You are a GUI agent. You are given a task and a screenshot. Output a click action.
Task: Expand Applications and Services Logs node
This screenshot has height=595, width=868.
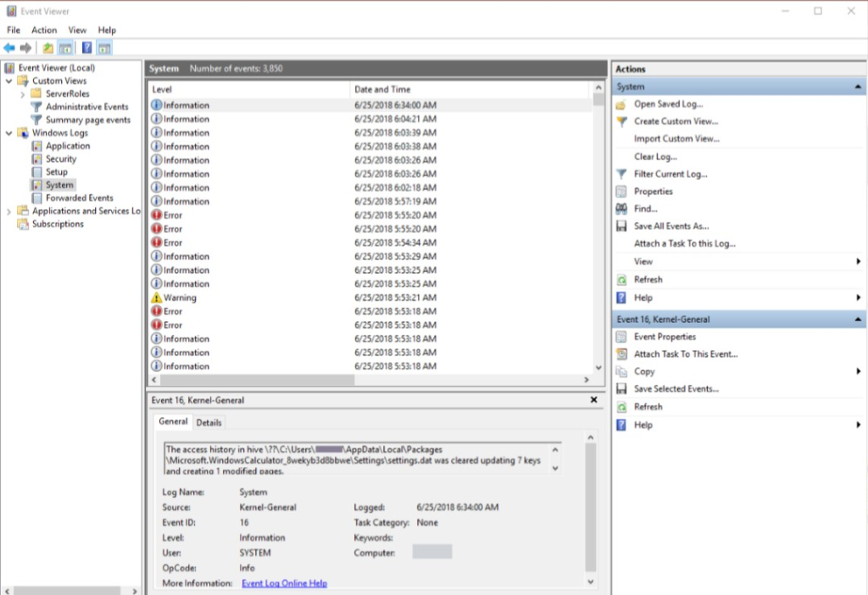pyautogui.click(x=8, y=211)
